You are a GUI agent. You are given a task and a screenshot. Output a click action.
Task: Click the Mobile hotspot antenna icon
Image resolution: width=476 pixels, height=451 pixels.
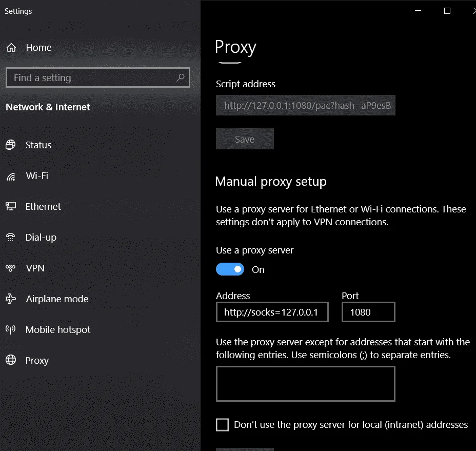pyautogui.click(x=11, y=329)
